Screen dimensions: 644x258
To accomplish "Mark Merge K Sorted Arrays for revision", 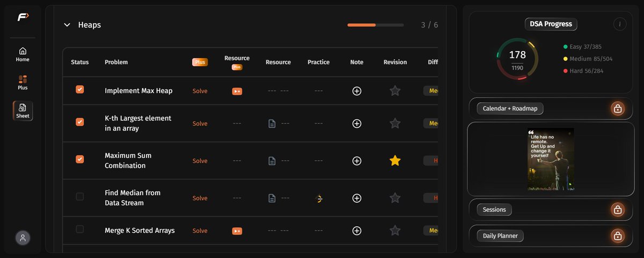I will [x=395, y=231].
